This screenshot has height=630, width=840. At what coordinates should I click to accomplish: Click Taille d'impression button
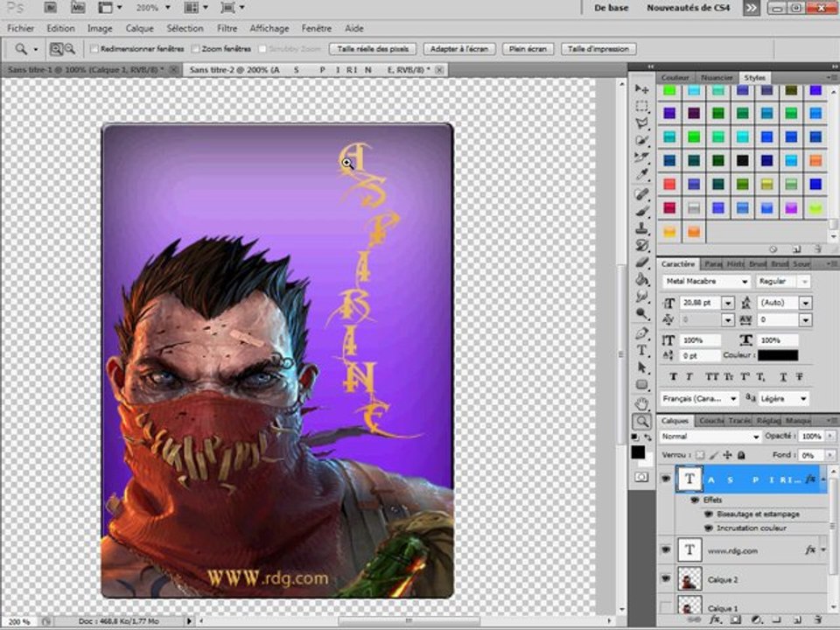(x=598, y=49)
